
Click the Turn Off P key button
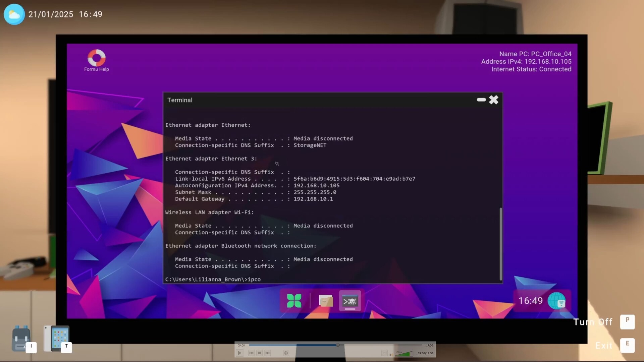(627, 322)
